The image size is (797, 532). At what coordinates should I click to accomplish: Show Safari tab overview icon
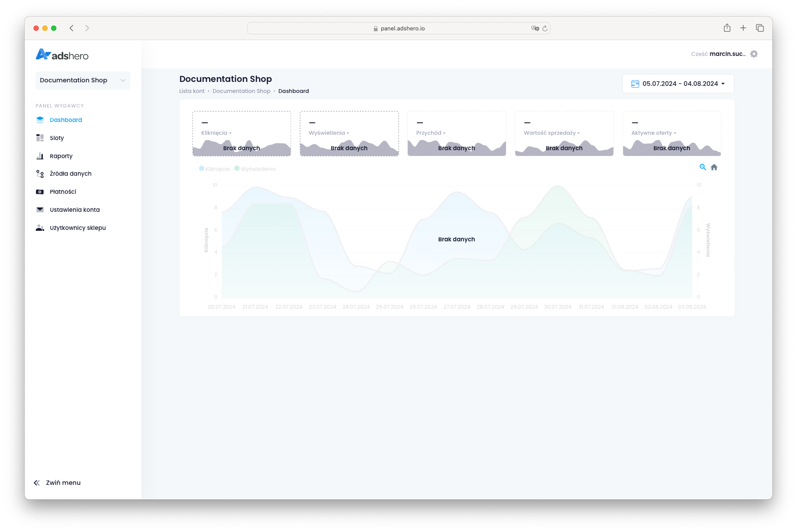point(760,28)
